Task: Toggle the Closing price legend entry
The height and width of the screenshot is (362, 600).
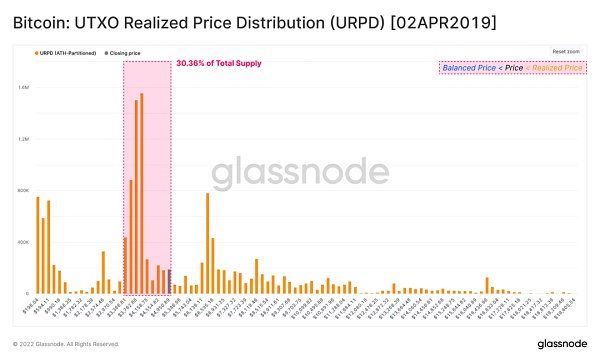Action: (x=122, y=53)
